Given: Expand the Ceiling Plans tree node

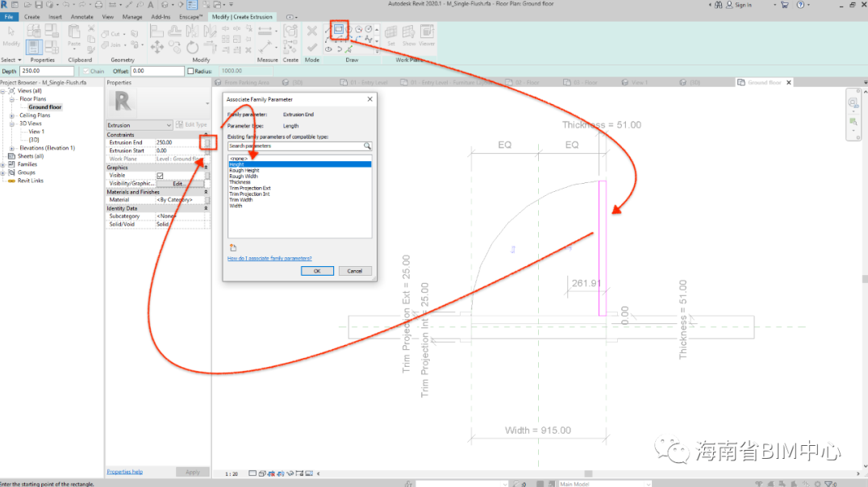Looking at the screenshot, I should [12, 115].
